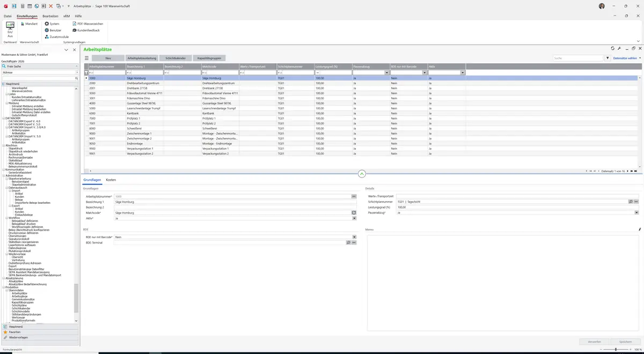The width and height of the screenshot is (644, 354).
Task: Collapse the detail pane with the green chevron
Action: 362,174
